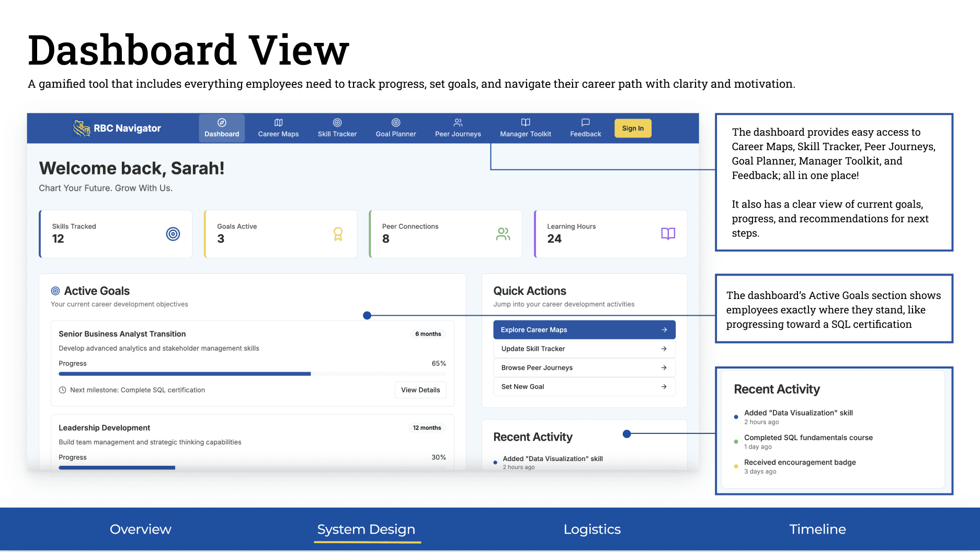Click Update Skill Tracker quick action

pos(584,349)
